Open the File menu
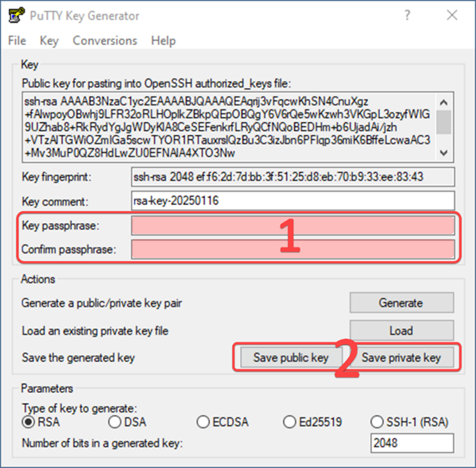This screenshot has width=476, height=468. 17,41
